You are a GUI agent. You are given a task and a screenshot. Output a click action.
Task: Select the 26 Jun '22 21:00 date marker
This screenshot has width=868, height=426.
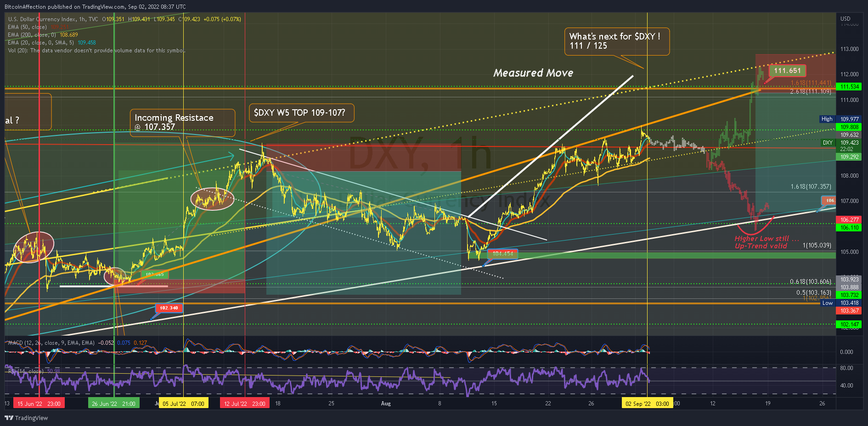(113, 404)
